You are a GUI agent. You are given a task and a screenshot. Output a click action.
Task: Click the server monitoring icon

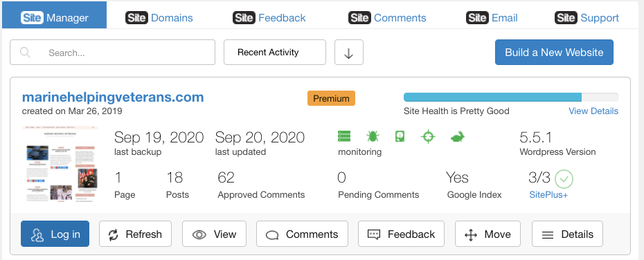coord(344,136)
